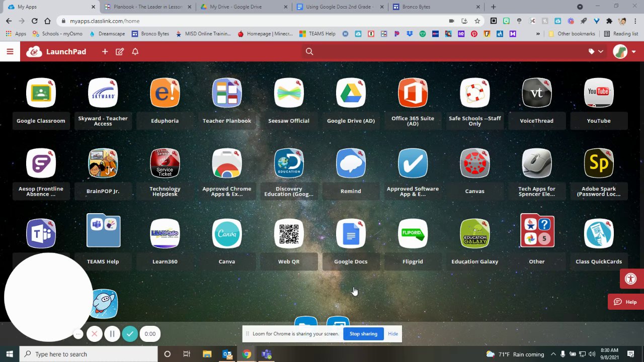Viewport: 644px width, 362px height.
Task: Switch to Using Google Docs 2nd Grade tab
Action: [340, 7]
